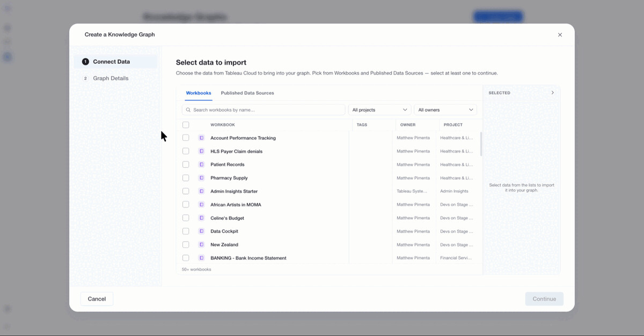The width and height of the screenshot is (644, 336).
Task: Check the Account Performance Tracking checkbox
Action: pos(186,138)
